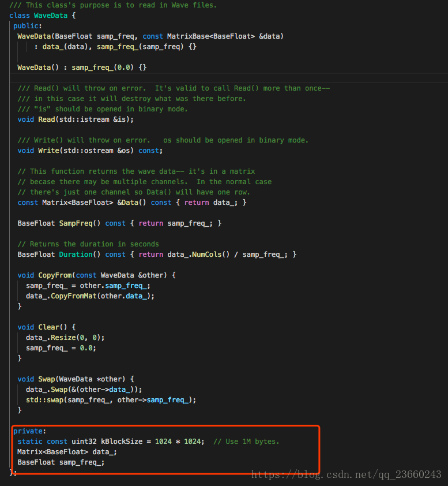Click member declaration "BaseFloat samp_freq_;"
448x486 pixels.
(61, 462)
